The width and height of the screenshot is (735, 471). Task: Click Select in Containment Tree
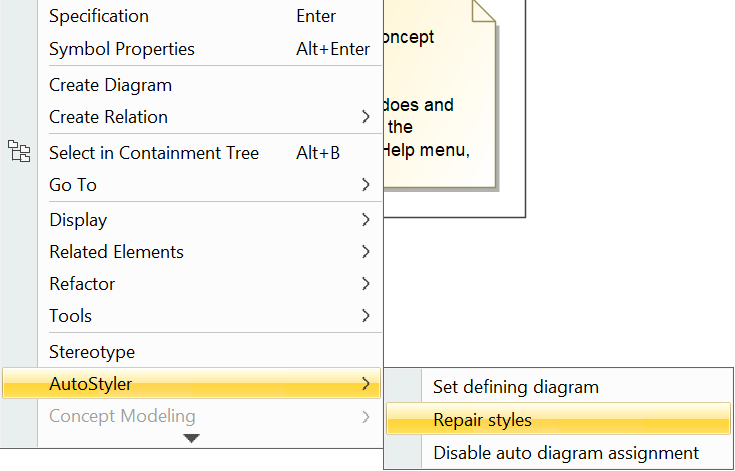point(154,153)
